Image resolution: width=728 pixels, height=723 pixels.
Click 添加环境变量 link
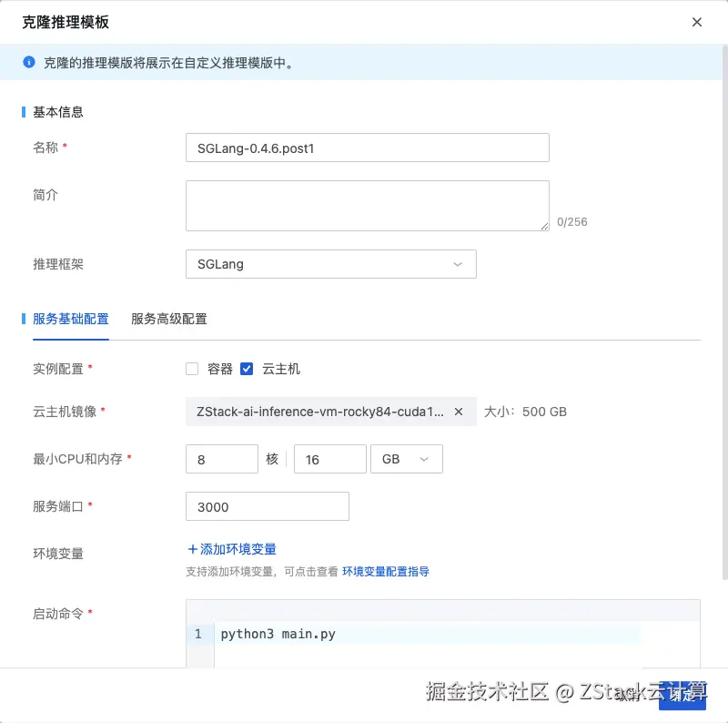[232, 549]
